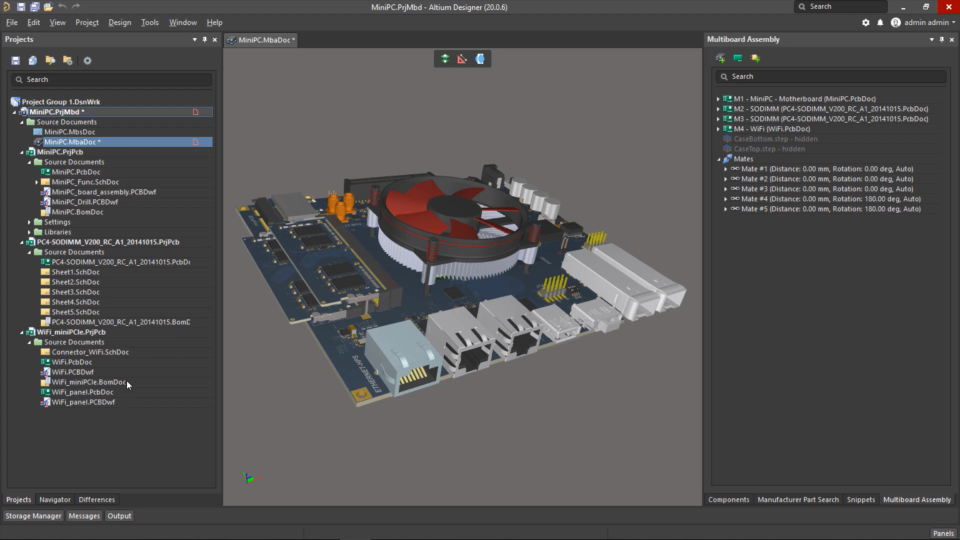
Task: Click the Mates folder icon in assembly tree
Action: coord(727,159)
